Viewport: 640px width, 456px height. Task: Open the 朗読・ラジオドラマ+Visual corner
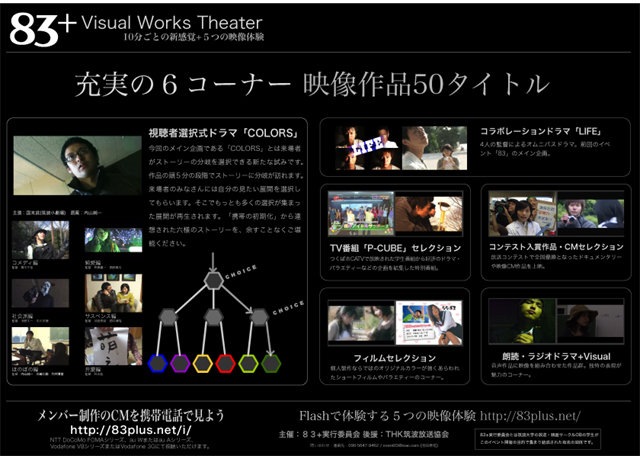[553, 354]
